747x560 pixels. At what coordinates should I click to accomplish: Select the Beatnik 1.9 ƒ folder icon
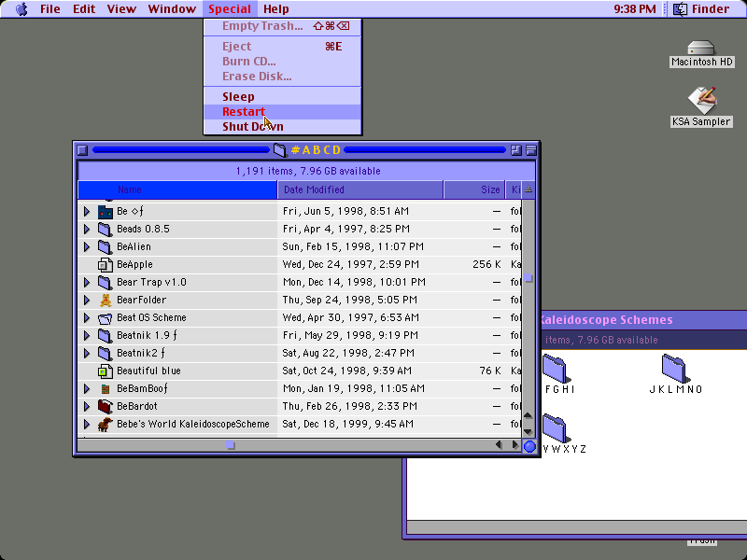(106, 335)
